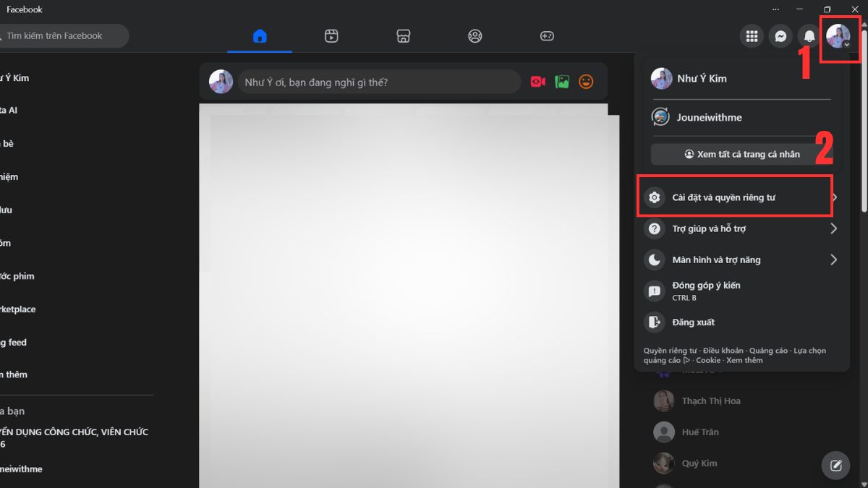Click Jouneiwithme profile avatar icon
This screenshot has height=488, width=868.
pos(660,116)
